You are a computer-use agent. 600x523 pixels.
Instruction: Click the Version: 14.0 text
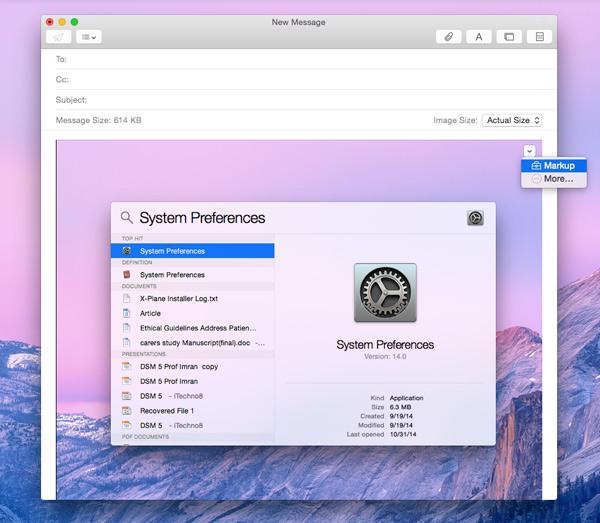385,357
